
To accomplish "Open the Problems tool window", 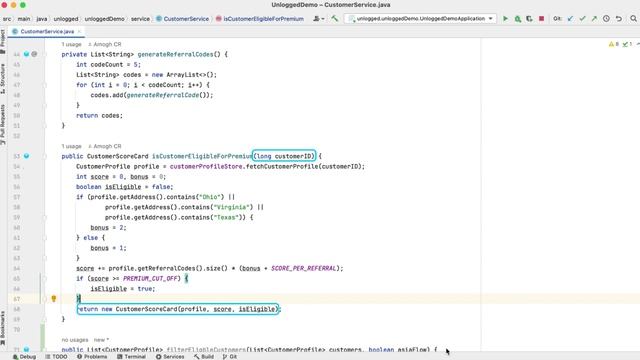I will click(x=92, y=356).
